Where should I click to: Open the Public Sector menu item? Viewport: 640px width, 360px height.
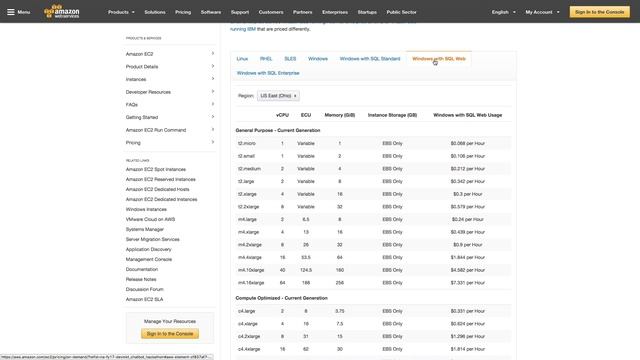click(x=401, y=12)
